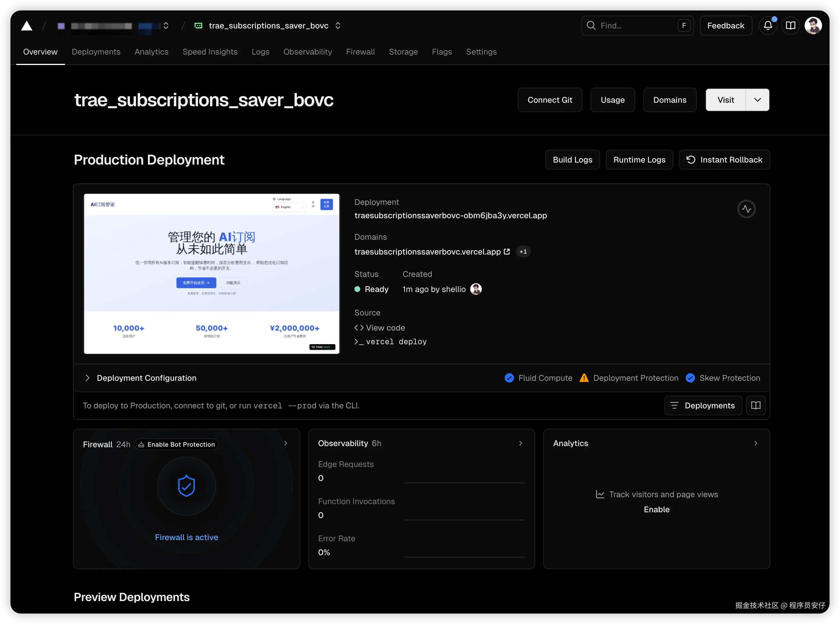This screenshot has height=624, width=840.
Task: Click the Connect Git button
Action: point(549,100)
